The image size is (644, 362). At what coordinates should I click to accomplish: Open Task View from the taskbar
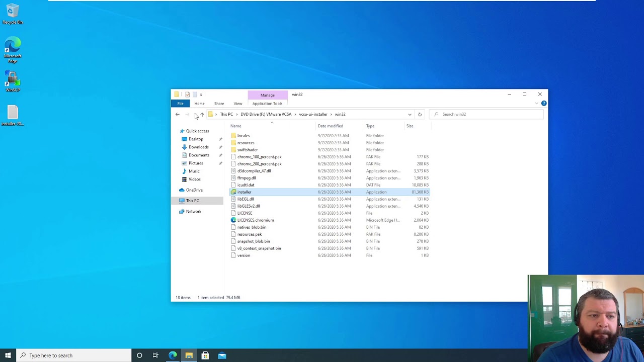(x=155, y=355)
